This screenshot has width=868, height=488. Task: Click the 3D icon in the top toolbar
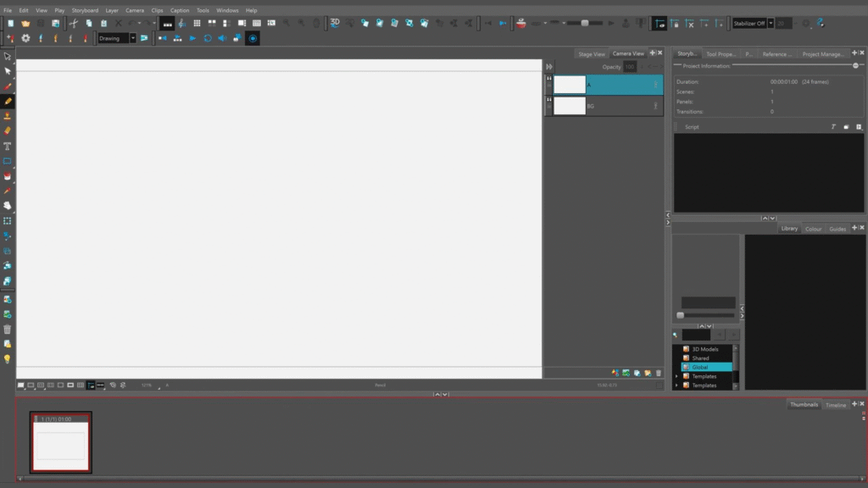pos(335,24)
